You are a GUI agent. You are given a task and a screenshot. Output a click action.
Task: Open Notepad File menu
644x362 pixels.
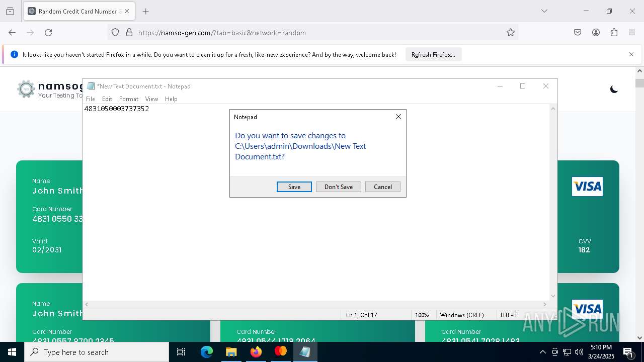click(x=91, y=99)
